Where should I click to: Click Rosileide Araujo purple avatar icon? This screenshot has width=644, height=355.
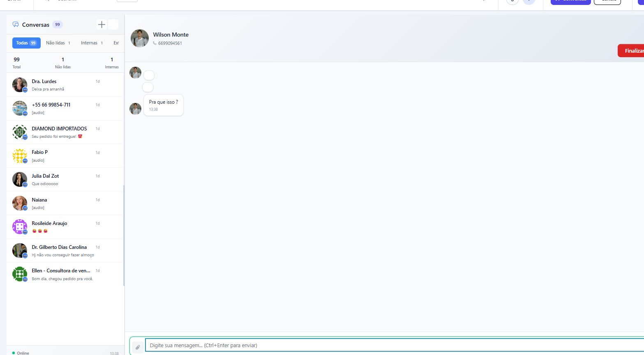pyautogui.click(x=19, y=227)
